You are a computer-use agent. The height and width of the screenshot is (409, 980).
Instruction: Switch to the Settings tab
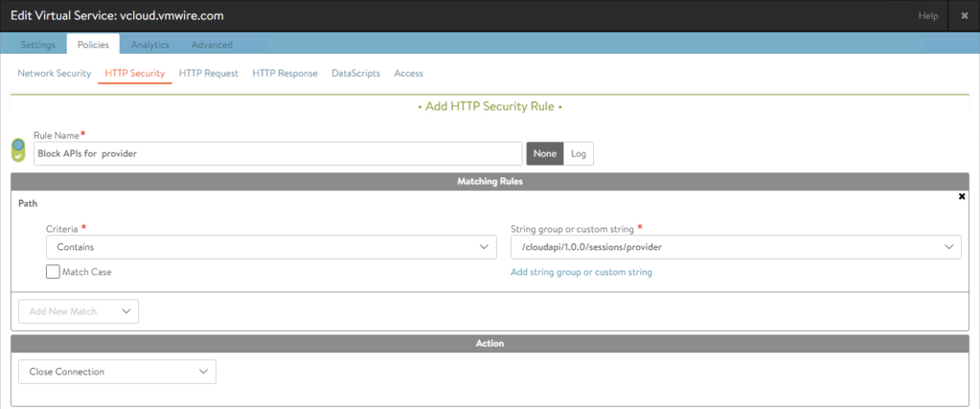[x=38, y=44]
